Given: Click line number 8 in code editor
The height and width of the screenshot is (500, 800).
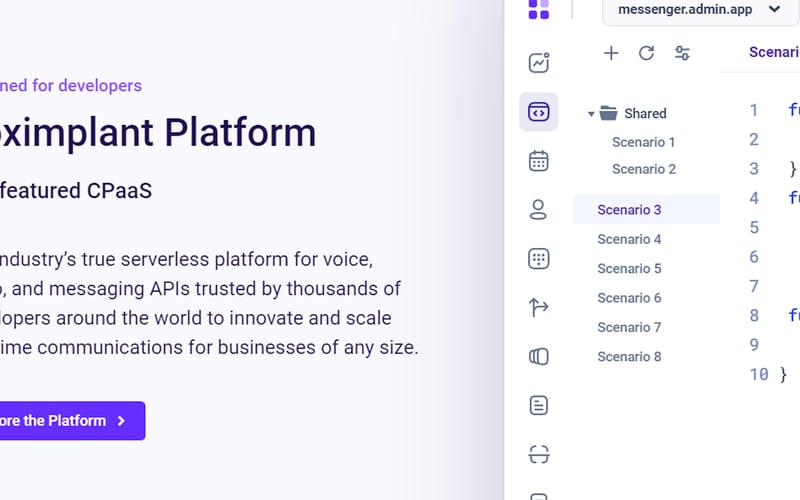Looking at the screenshot, I should pyautogui.click(x=754, y=315).
